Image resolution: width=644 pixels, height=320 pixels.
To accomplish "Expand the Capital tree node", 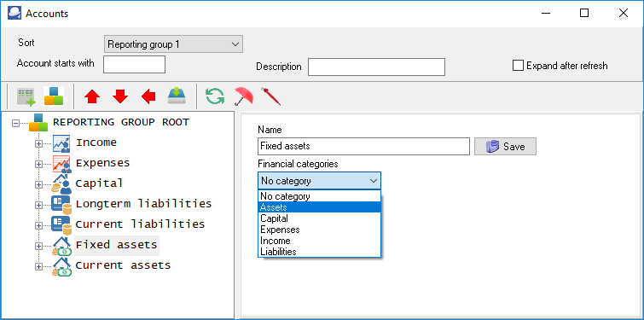I will point(38,184).
